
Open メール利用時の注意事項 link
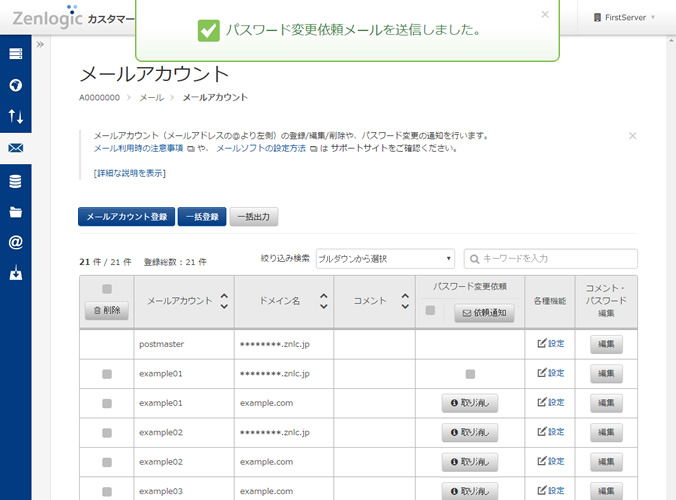pyautogui.click(x=138, y=148)
